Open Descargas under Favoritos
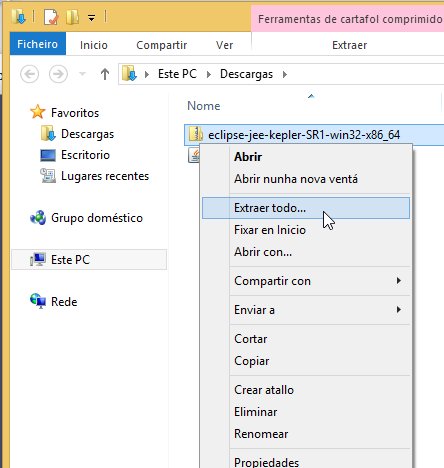 87,134
